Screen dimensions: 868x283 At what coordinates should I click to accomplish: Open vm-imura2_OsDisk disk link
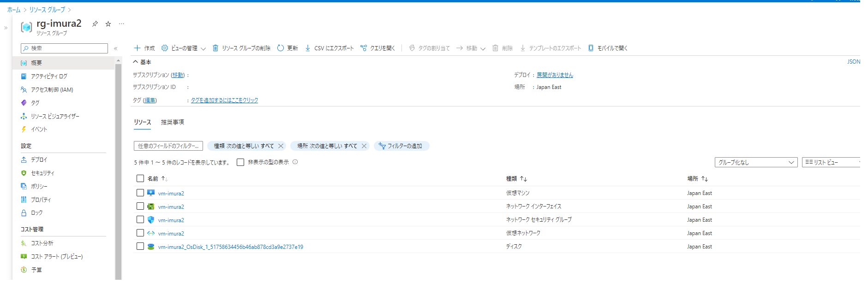230,247
